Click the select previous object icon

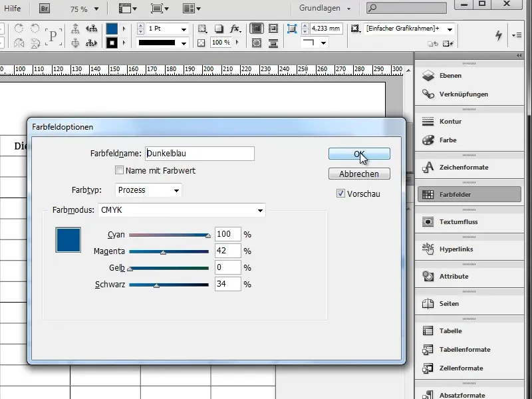91,29
